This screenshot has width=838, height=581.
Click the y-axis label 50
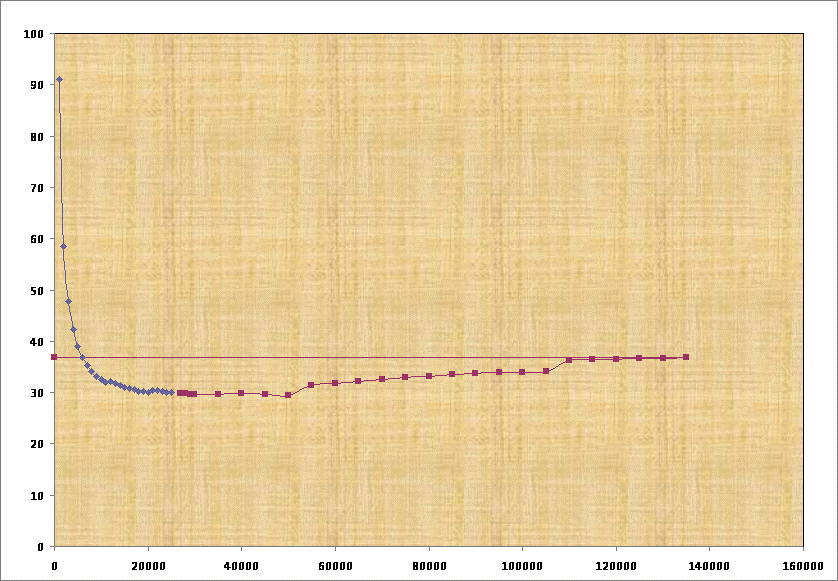(36, 291)
